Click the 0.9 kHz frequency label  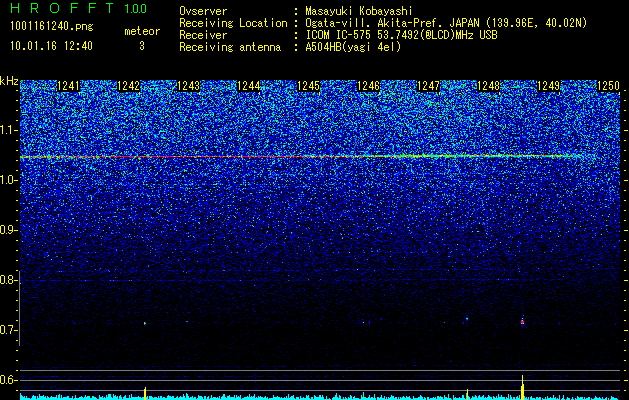[8, 230]
